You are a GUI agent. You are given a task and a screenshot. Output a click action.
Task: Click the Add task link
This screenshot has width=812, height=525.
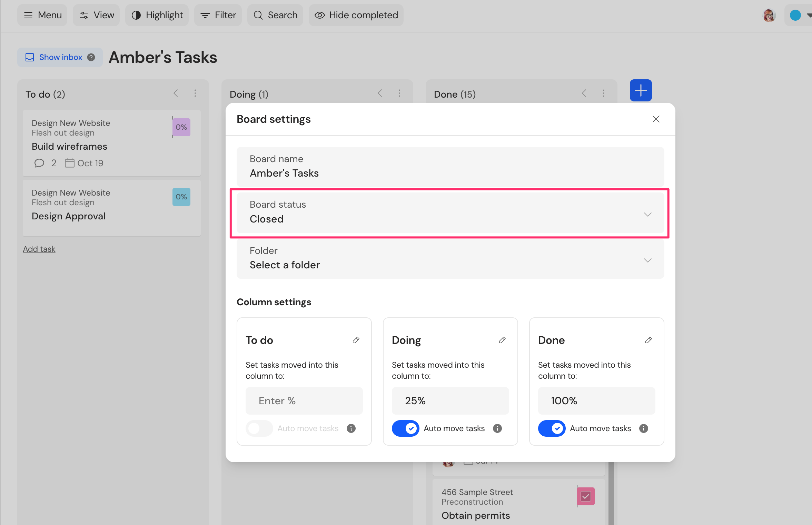tap(39, 249)
